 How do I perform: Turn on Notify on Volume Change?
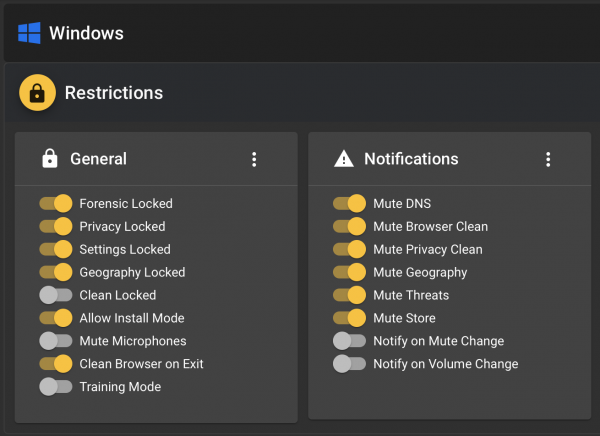pos(349,364)
